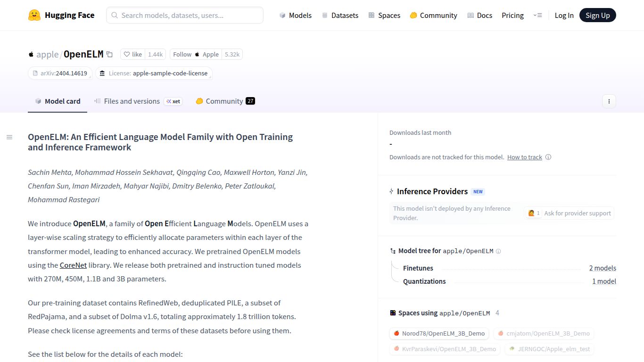Click the info icon next to Model tree

(498, 251)
